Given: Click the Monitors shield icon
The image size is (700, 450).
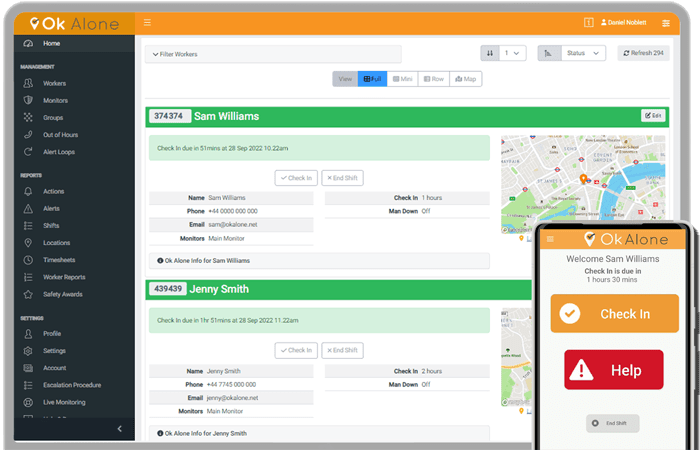Looking at the screenshot, I should [x=28, y=100].
